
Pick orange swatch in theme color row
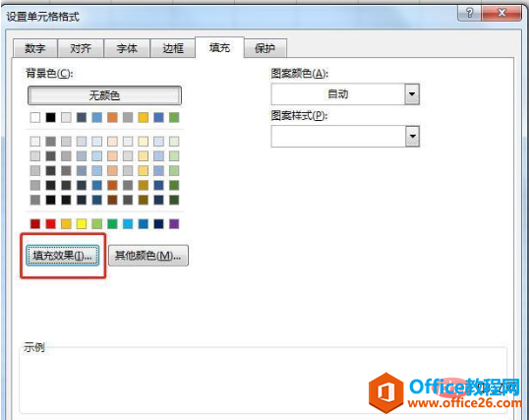(112, 117)
